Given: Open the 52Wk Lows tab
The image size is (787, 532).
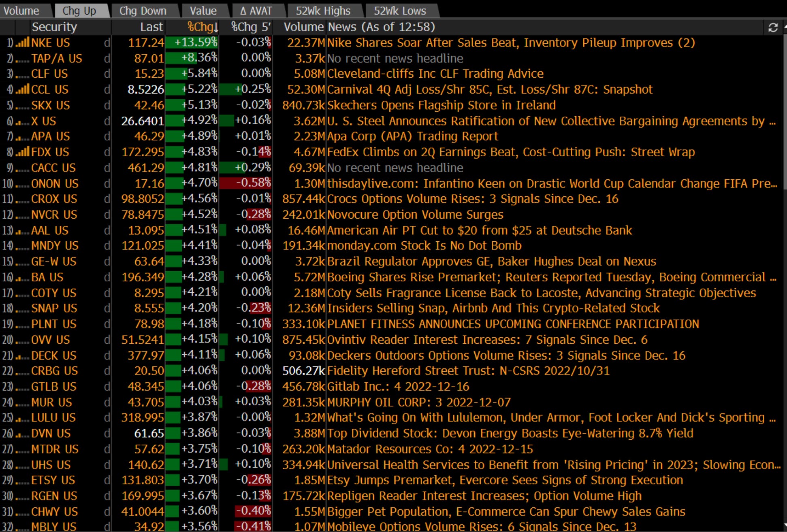Looking at the screenshot, I should [x=400, y=11].
